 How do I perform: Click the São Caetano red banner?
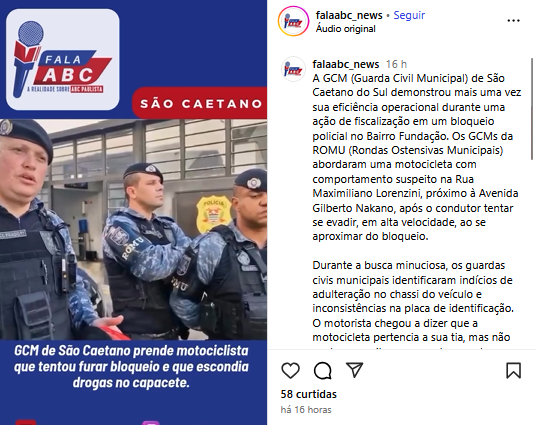200,103
